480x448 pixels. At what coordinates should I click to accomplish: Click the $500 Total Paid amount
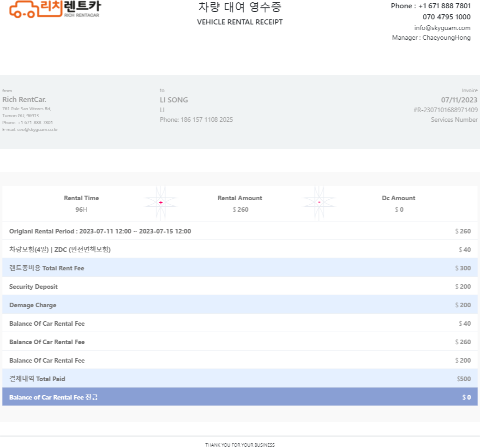click(x=464, y=379)
